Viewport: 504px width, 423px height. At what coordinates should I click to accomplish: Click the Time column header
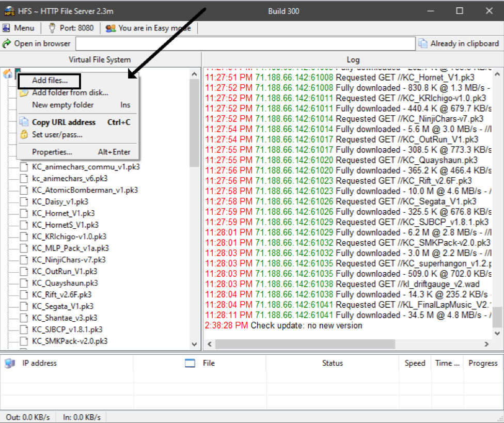[x=447, y=363]
